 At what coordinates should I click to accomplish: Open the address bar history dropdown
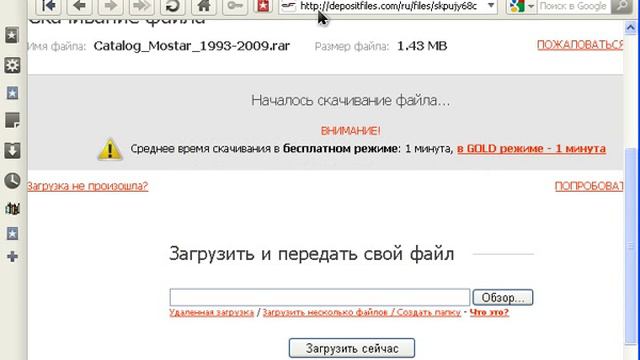coord(491,6)
